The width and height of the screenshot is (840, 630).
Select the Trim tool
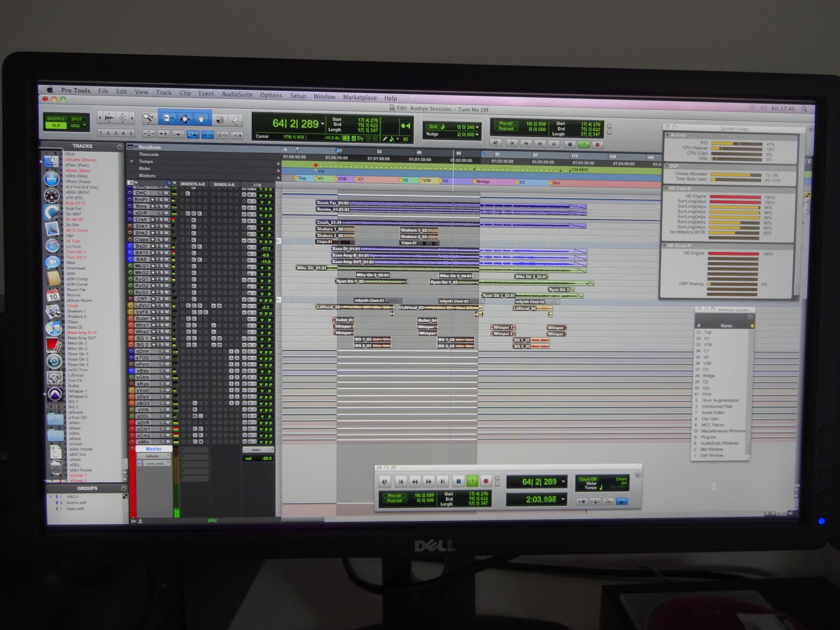pyautogui.click(x=167, y=118)
